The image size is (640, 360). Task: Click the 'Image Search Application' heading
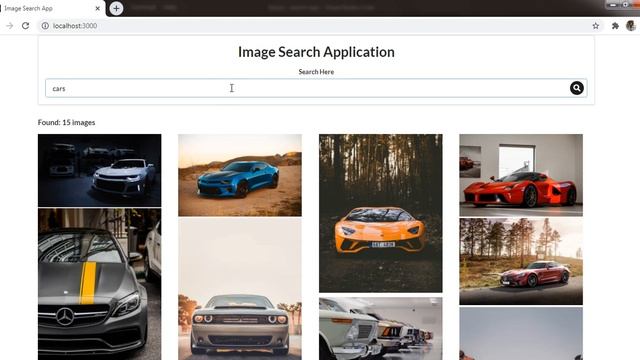(316, 52)
